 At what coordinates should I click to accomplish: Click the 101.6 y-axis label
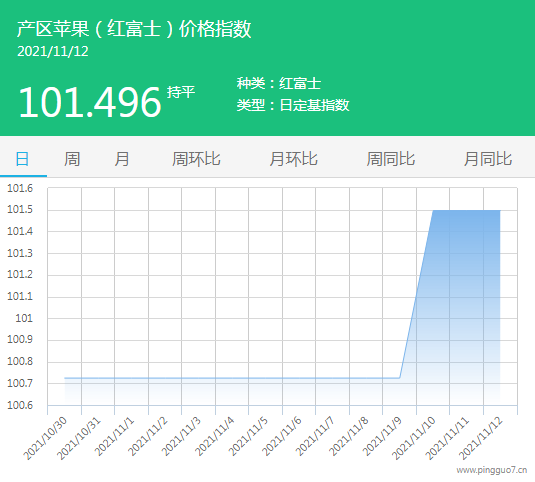click(20, 188)
